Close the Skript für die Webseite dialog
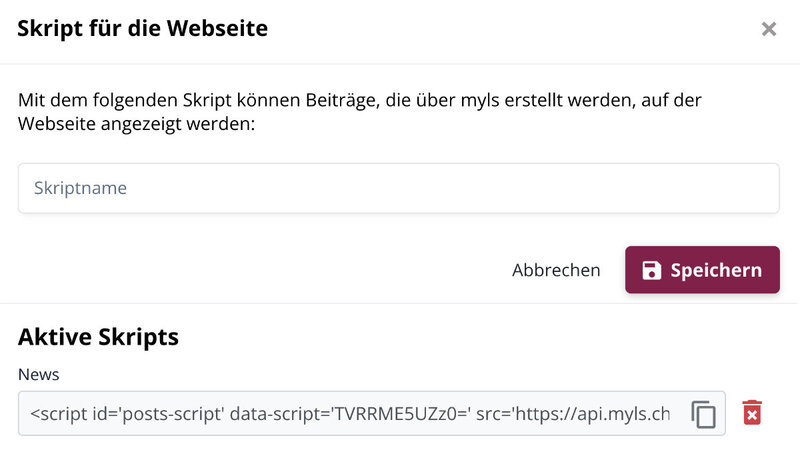 pos(769,29)
